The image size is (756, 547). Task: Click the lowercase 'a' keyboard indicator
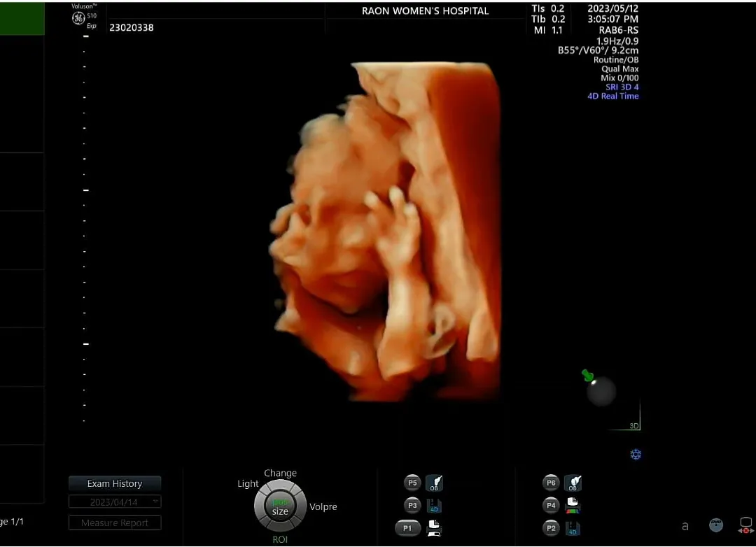click(x=685, y=526)
